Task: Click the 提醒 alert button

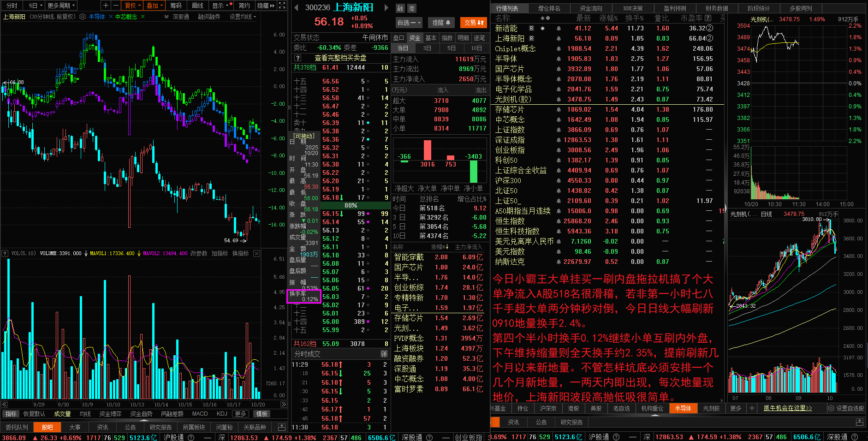Action: [441, 23]
